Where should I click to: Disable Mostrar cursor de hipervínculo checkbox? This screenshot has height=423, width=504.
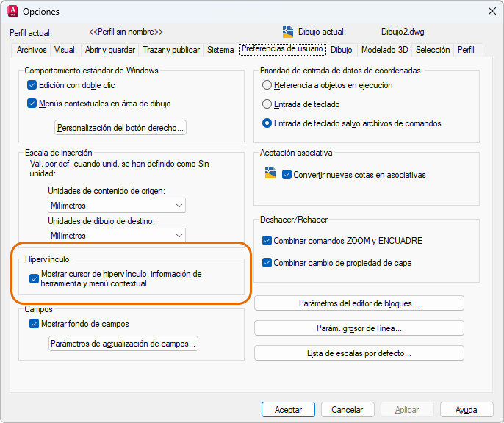click(x=34, y=279)
